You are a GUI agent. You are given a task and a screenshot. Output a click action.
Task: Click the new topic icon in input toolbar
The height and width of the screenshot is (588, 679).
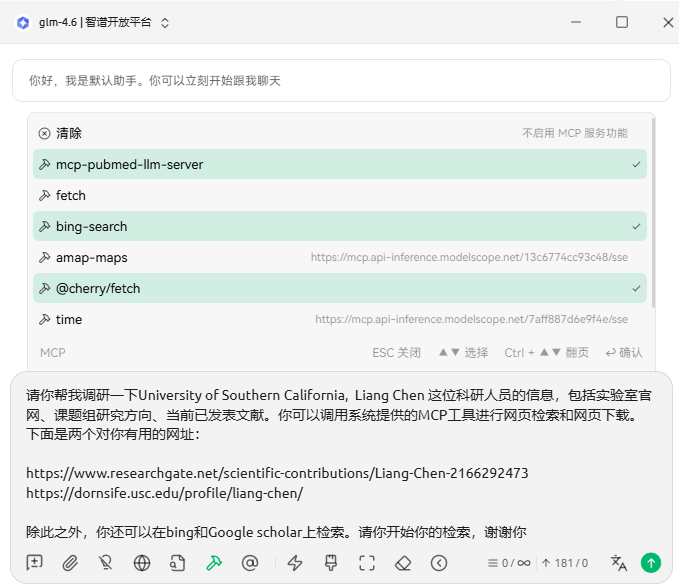click(35, 563)
